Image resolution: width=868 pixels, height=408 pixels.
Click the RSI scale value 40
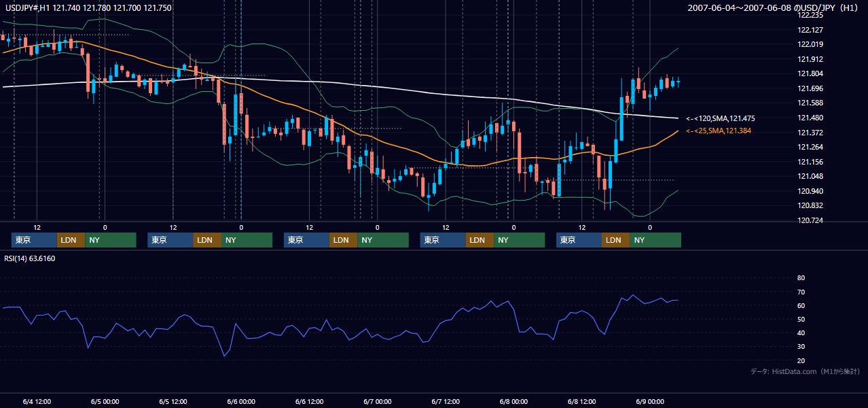[x=801, y=333]
